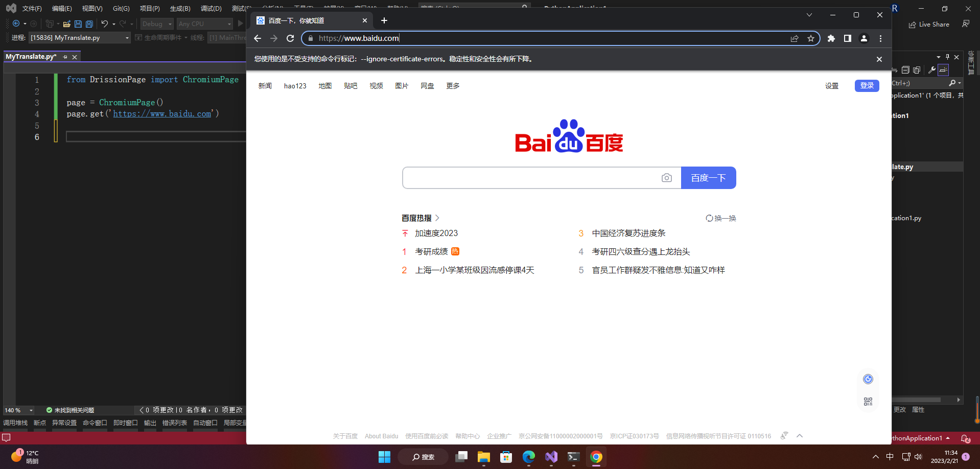Image resolution: width=980 pixels, height=469 pixels.
Task: Click the save file icon in Visual Studio toolbar
Action: coord(78,24)
